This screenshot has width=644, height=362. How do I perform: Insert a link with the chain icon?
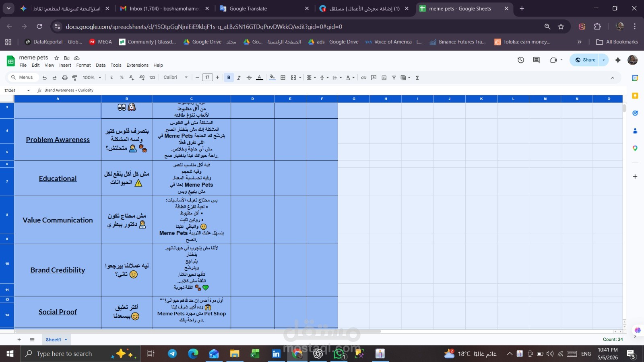tap(364, 78)
